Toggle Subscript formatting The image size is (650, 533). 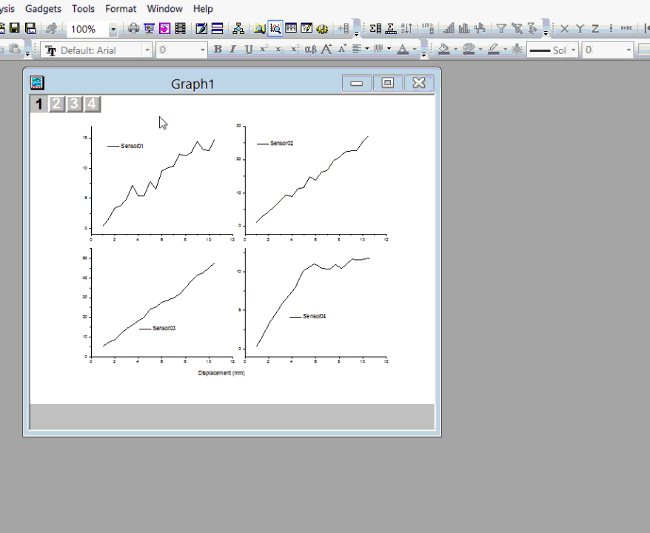click(x=279, y=49)
